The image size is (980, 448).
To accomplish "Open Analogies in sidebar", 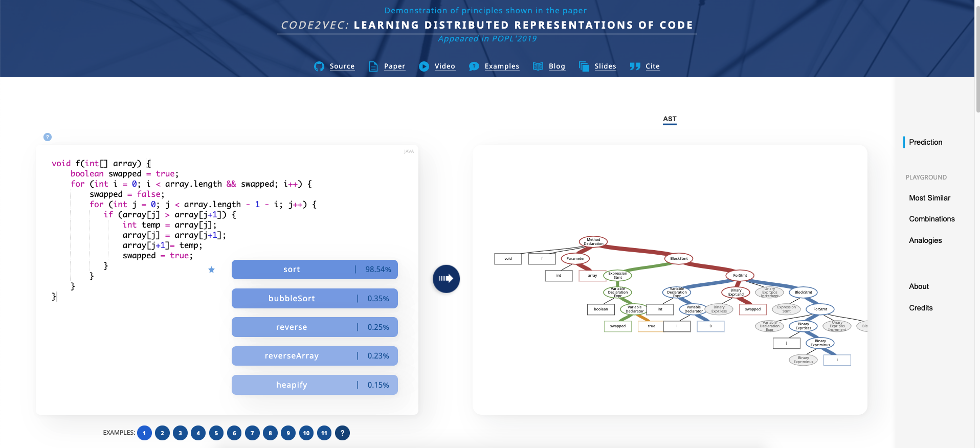I will (x=925, y=240).
